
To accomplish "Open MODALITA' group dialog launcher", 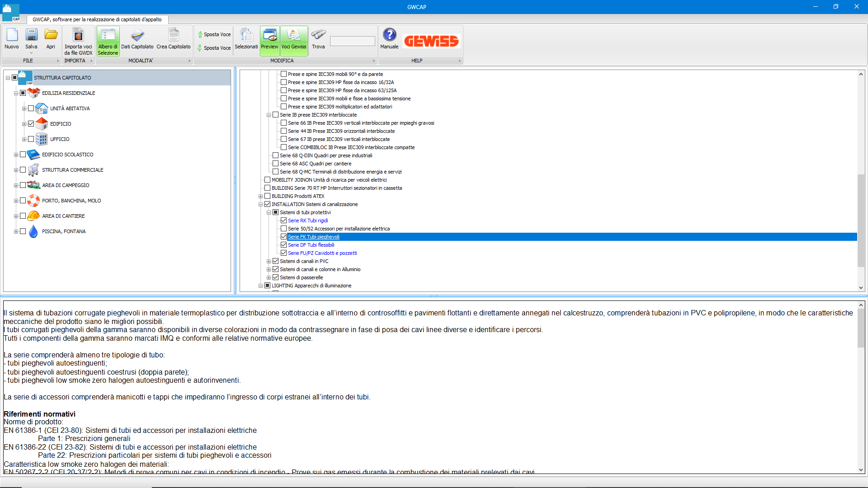I will coord(189,61).
